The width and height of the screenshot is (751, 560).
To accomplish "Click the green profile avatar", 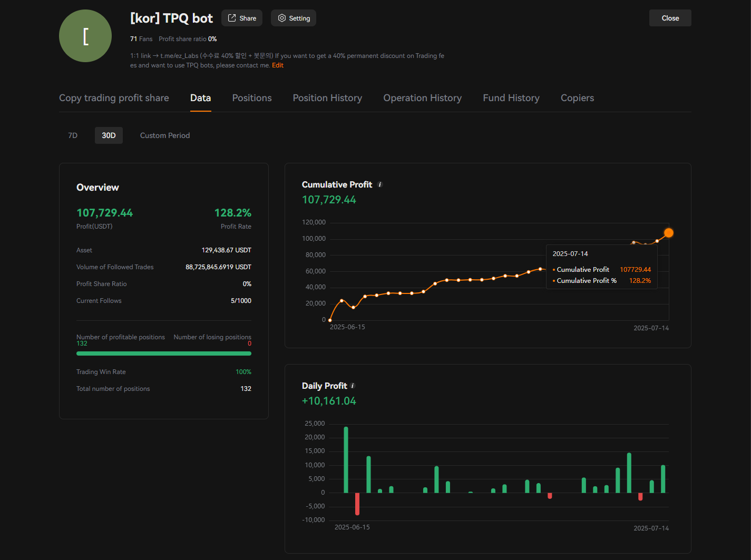I will click(85, 36).
